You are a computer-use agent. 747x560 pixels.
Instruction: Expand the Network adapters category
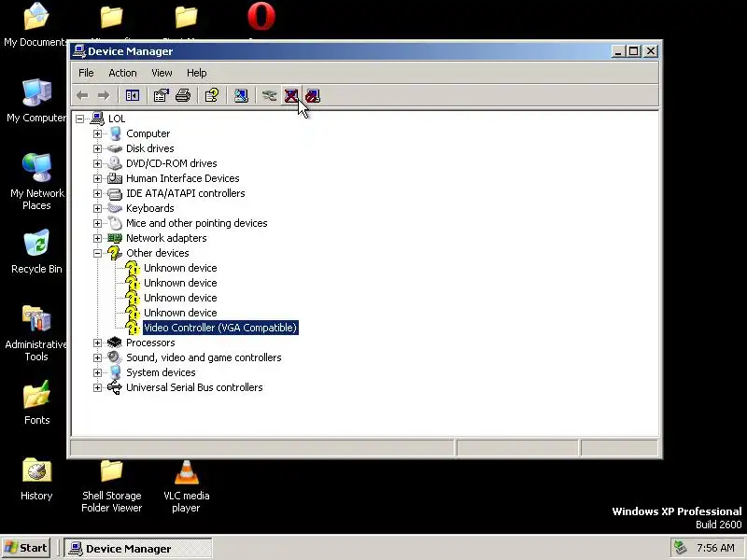(x=97, y=238)
